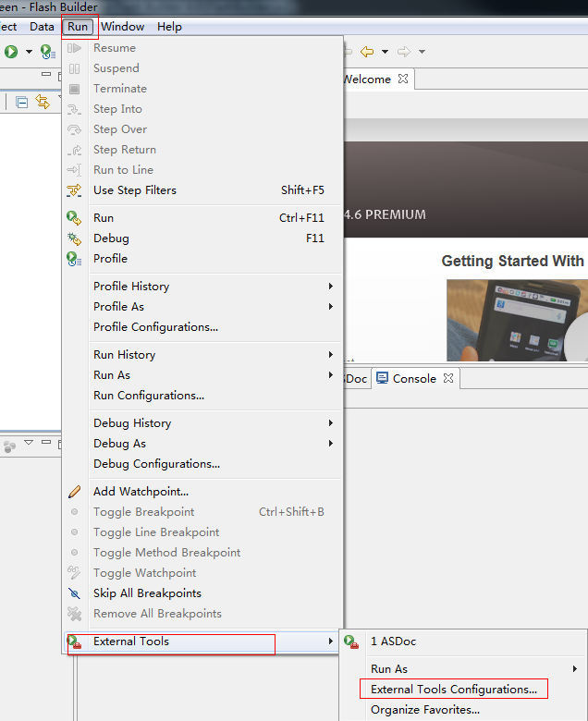Image resolution: width=588 pixels, height=721 pixels.
Task: Open the Help menu
Action: click(169, 27)
